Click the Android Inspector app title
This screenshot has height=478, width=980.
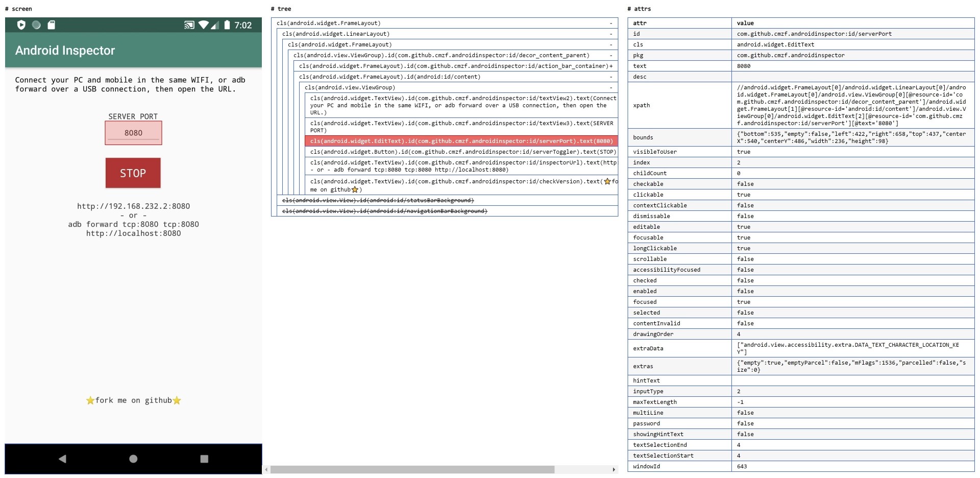[65, 51]
